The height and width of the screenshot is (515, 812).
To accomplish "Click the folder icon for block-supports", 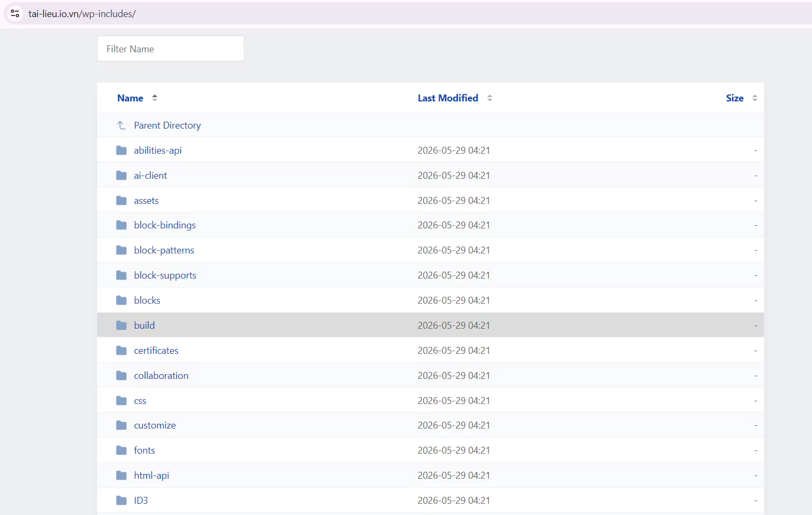I will pos(122,275).
